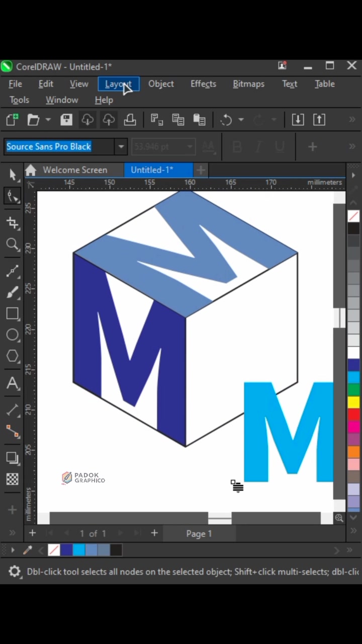Select the Parallel Dimension tool
The height and width of the screenshot is (644, 362).
click(x=12, y=410)
